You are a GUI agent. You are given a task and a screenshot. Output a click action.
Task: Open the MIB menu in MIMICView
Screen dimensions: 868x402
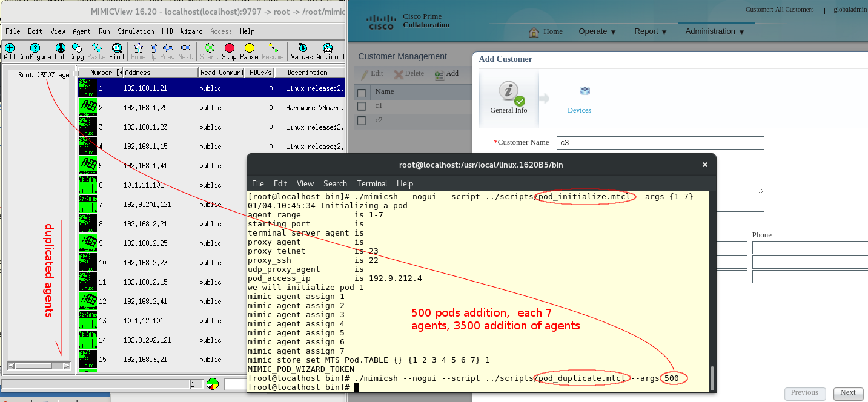pyautogui.click(x=167, y=31)
